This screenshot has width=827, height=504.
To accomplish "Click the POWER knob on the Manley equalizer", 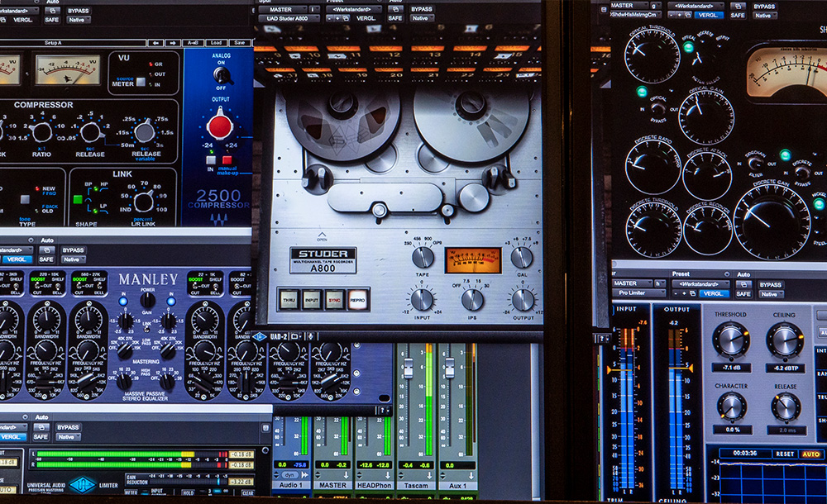I will click(148, 300).
